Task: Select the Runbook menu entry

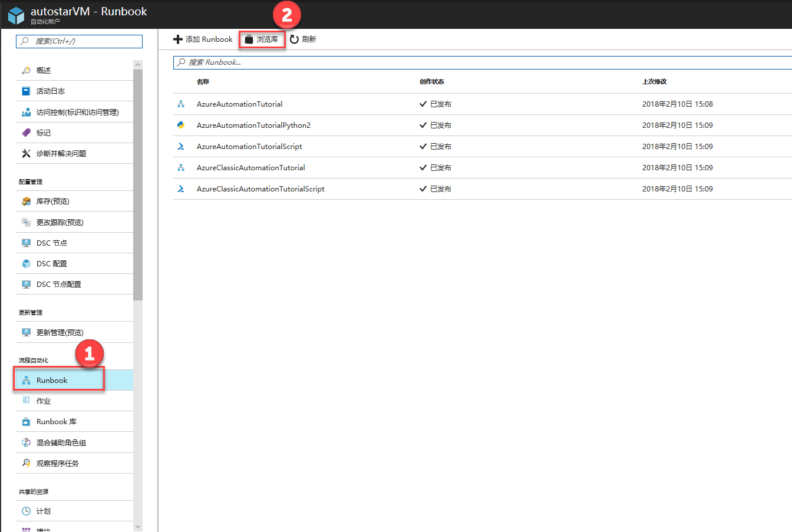Action: pyautogui.click(x=75, y=380)
